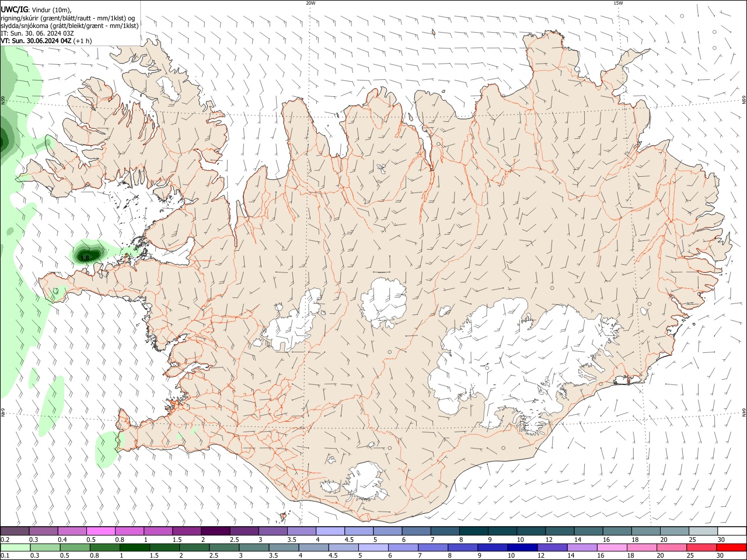This screenshot has width=747, height=560.
Task: Click the 'VT: Sun. 30.06.2024 04Z' valid time
Action: click(36, 41)
